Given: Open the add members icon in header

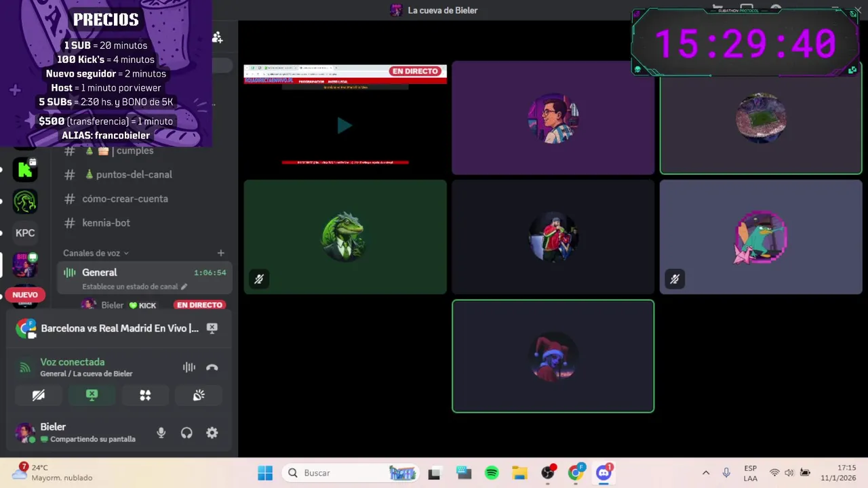Looking at the screenshot, I should 217,37.
